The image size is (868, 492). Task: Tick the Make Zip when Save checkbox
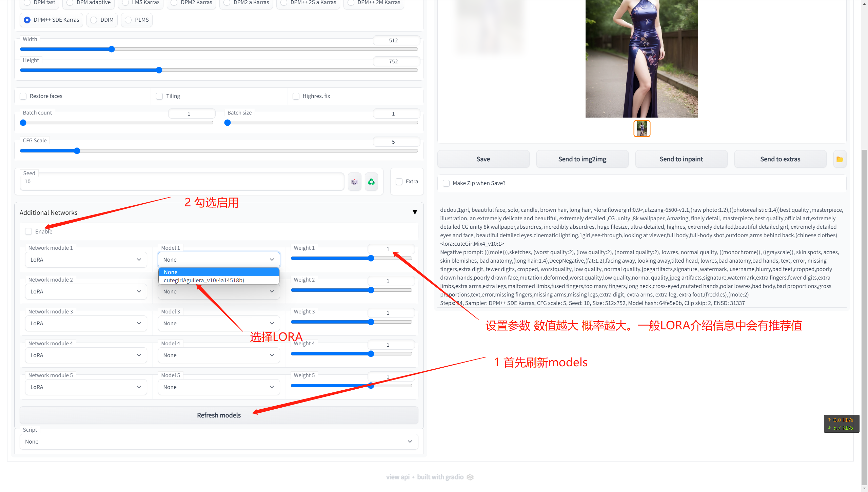(446, 183)
